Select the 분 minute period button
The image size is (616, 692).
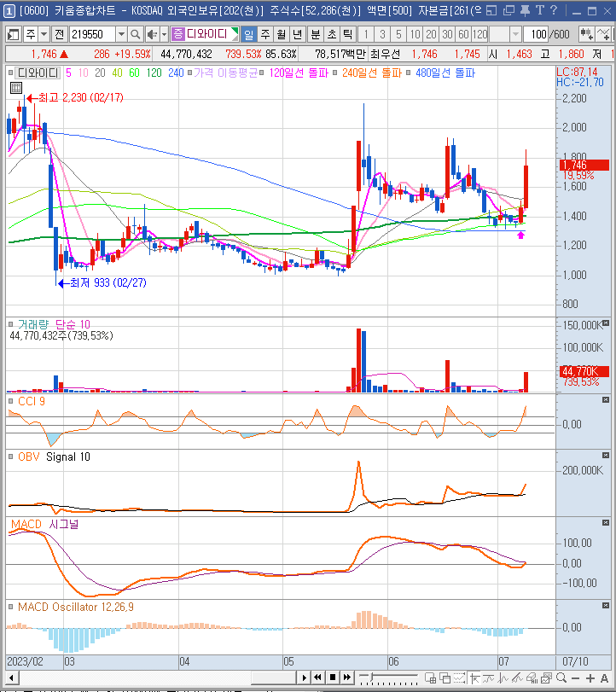316,34
